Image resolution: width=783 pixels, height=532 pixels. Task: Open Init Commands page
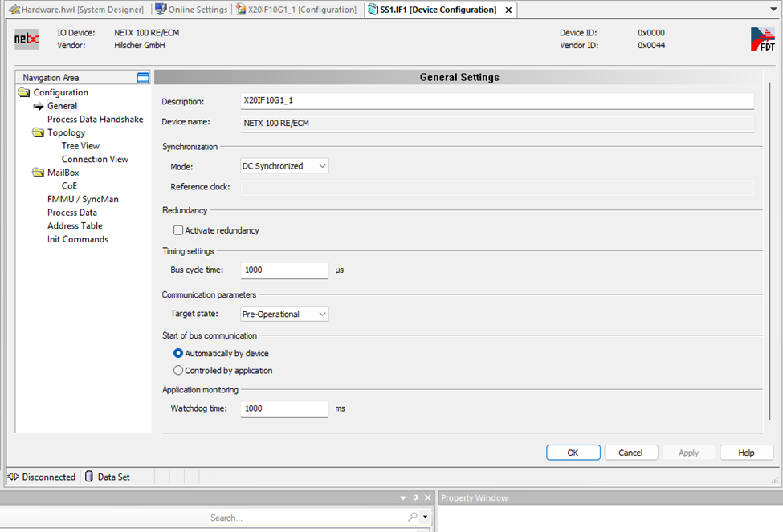point(78,239)
